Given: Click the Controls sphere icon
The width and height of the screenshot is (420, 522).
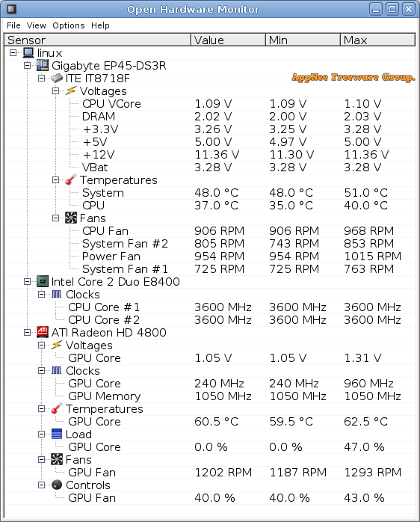Looking at the screenshot, I should 57,485.
